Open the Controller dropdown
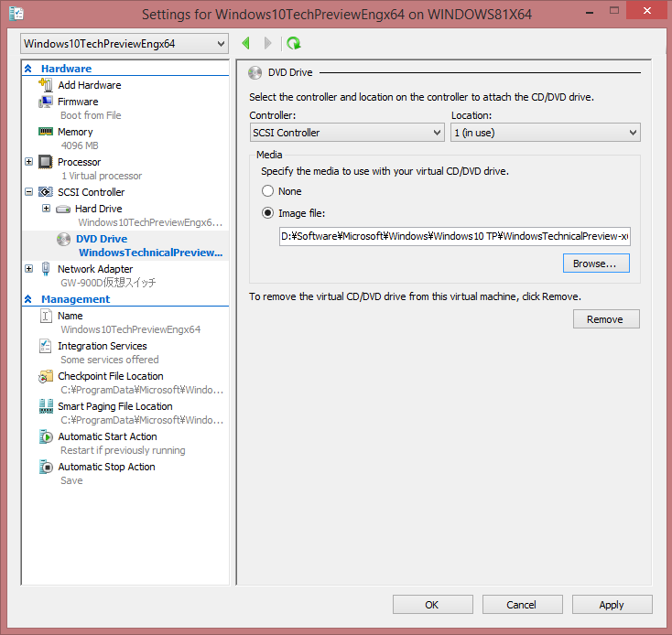The height and width of the screenshot is (635, 672). (x=347, y=133)
